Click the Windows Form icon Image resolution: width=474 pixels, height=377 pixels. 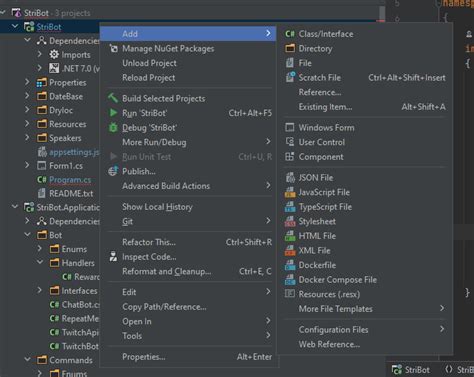(290, 127)
